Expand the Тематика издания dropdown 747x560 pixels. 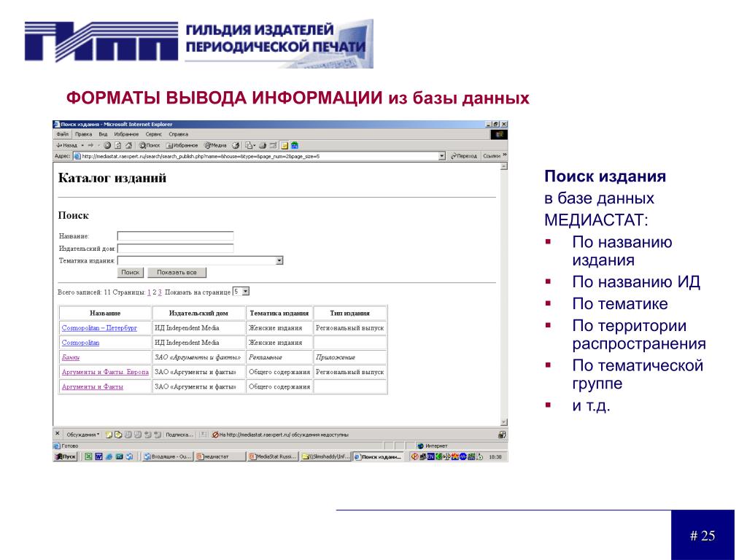(x=279, y=260)
